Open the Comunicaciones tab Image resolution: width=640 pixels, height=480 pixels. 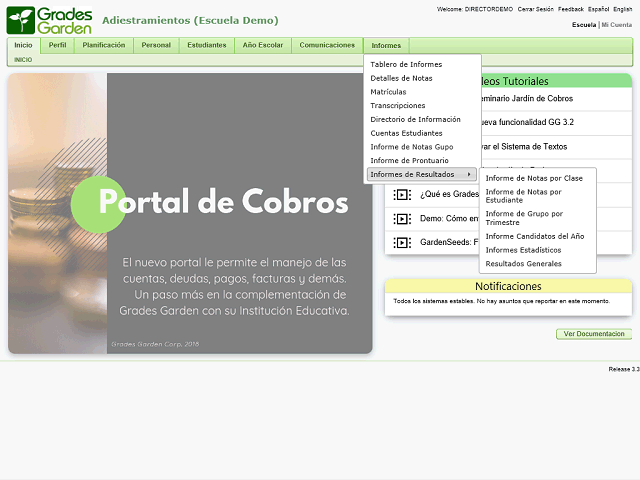point(327,45)
